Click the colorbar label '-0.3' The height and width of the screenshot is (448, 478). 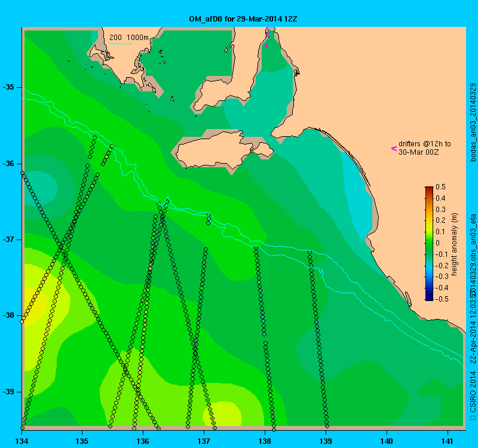441,277
